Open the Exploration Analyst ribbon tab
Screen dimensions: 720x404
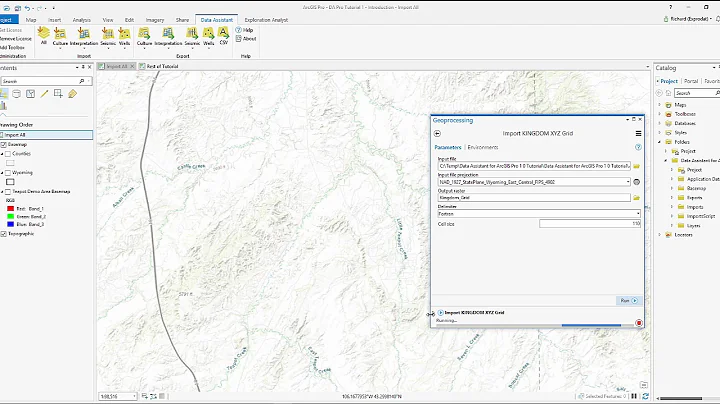click(266, 20)
